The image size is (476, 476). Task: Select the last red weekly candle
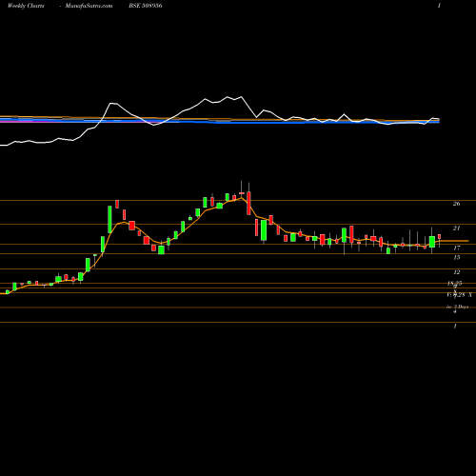[x=440, y=237]
